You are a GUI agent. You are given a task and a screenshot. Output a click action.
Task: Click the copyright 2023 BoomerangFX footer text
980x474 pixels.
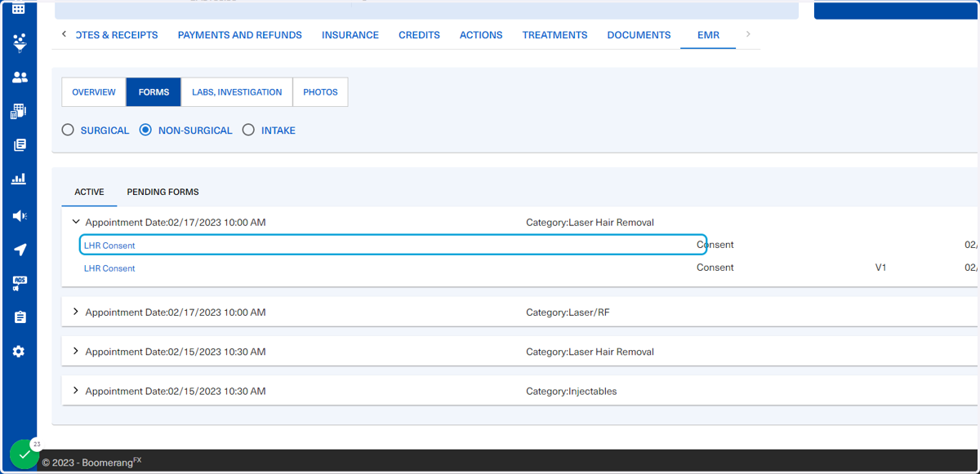(91, 462)
